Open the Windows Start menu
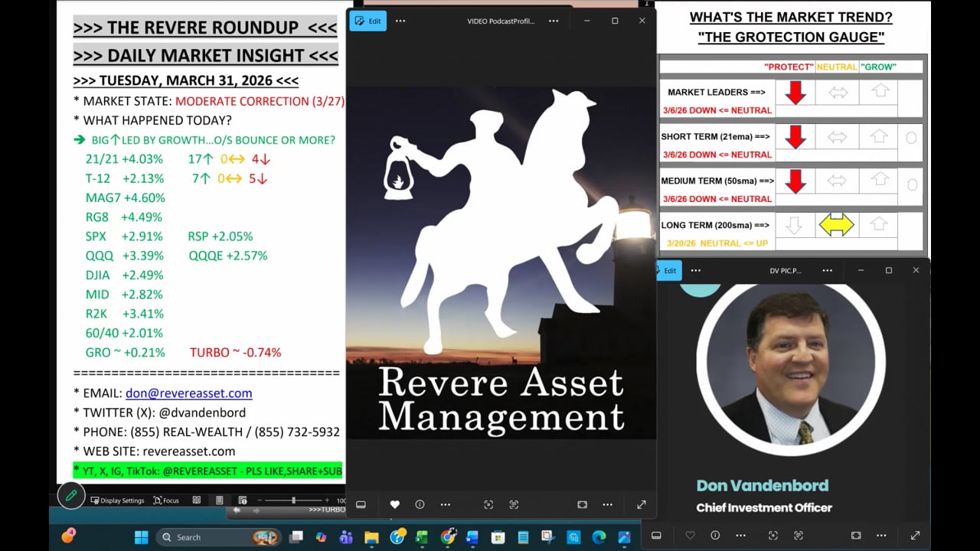980x551 pixels. pos(142,537)
